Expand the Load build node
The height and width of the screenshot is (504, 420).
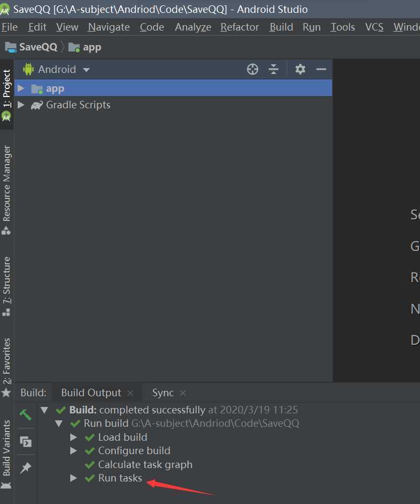click(x=73, y=437)
